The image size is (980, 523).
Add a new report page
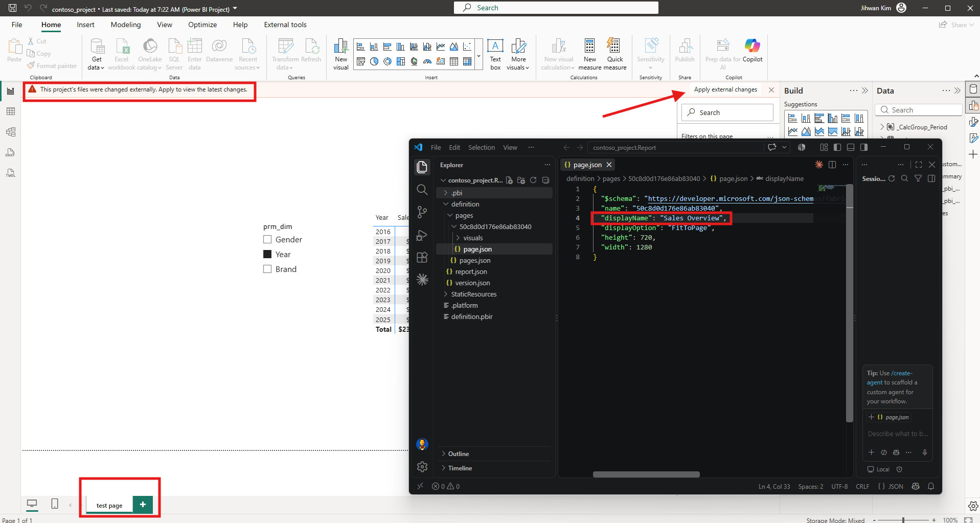[x=143, y=504]
